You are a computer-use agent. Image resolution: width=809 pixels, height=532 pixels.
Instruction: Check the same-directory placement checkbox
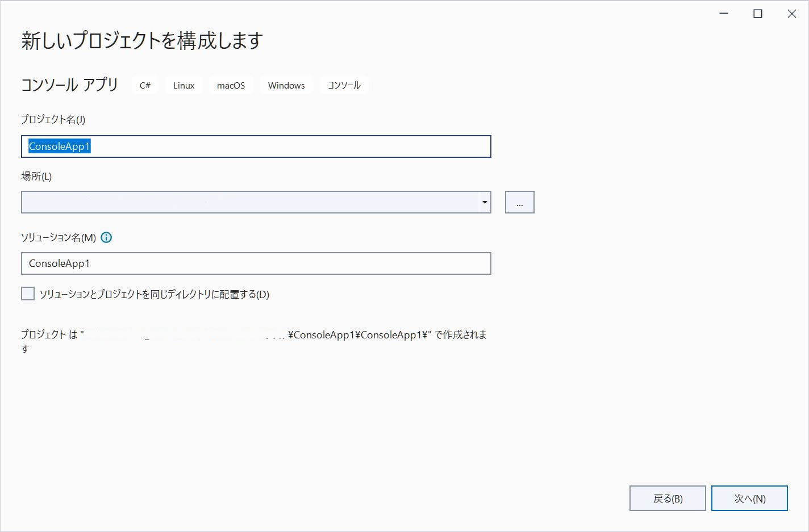tap(27, 293)
